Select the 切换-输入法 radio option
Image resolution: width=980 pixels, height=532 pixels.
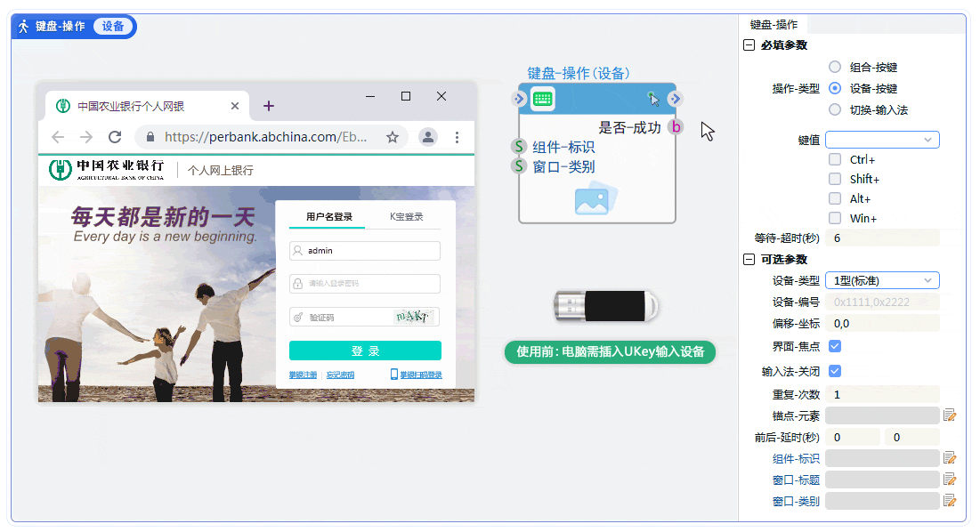pos(834,109)
